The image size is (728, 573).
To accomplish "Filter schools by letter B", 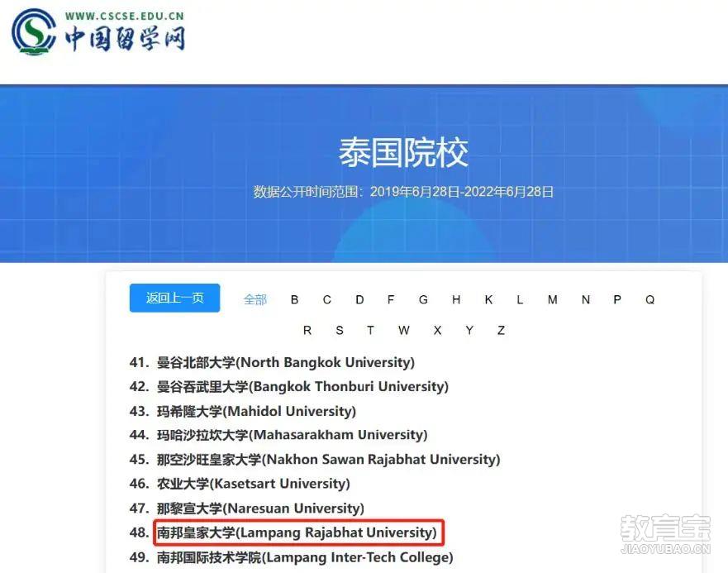I will [x=294, y=300].
